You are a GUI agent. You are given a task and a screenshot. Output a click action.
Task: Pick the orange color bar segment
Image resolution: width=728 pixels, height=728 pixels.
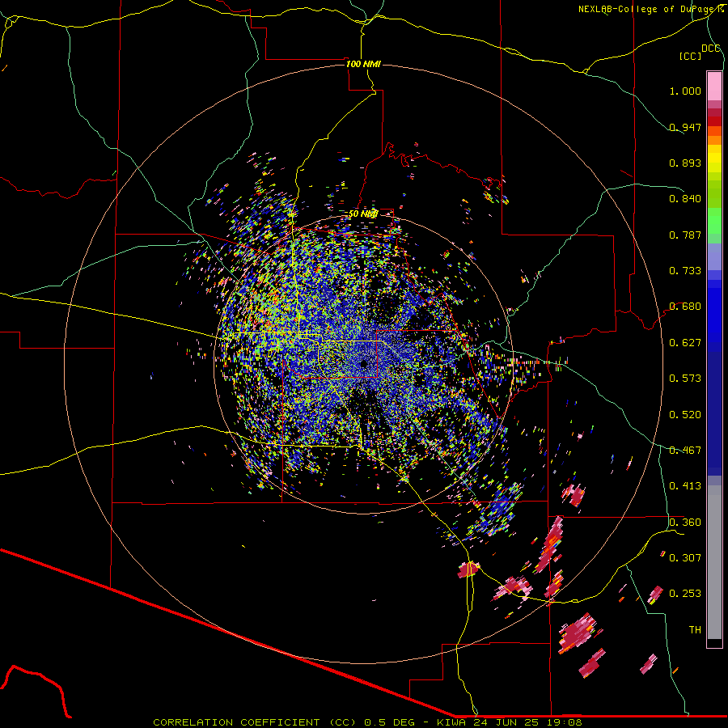coord(714,140)
